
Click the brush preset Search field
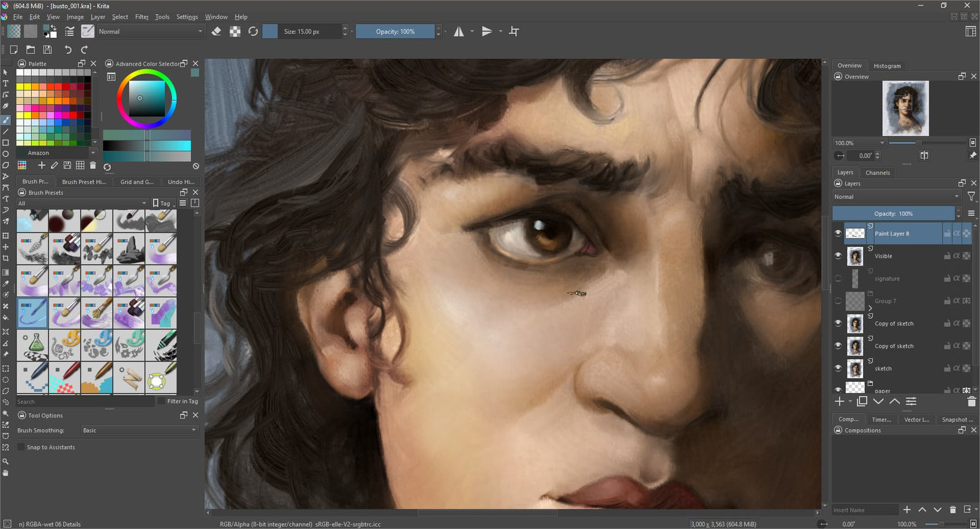(85, 402)
